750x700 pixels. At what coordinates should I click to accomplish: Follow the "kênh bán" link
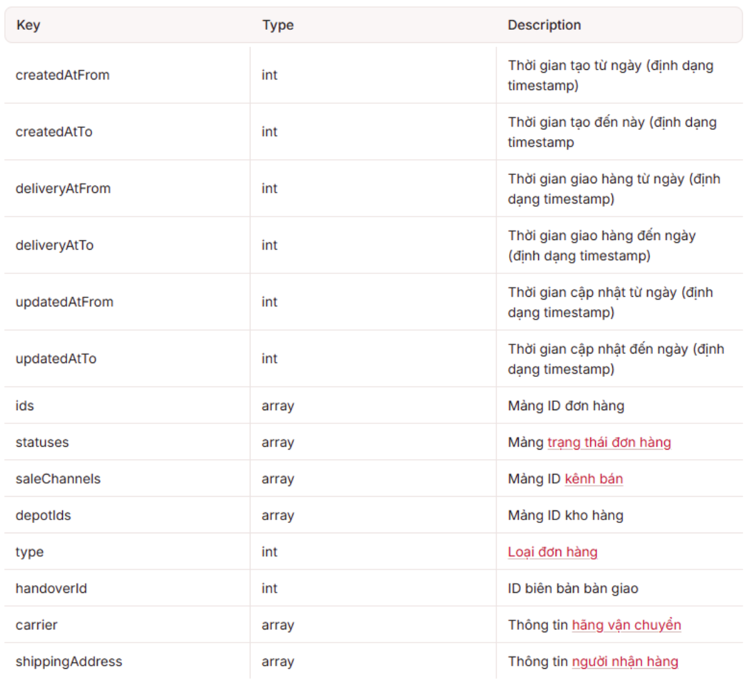coord(594,479)
